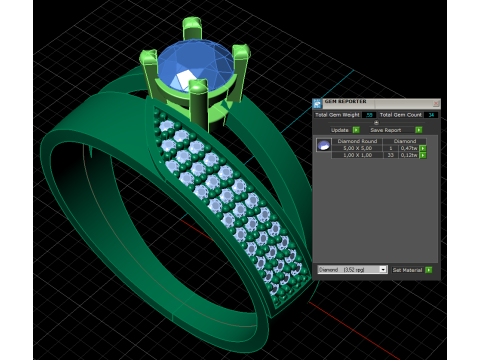Select the '1,00 X 1,00' size cell

357,155
